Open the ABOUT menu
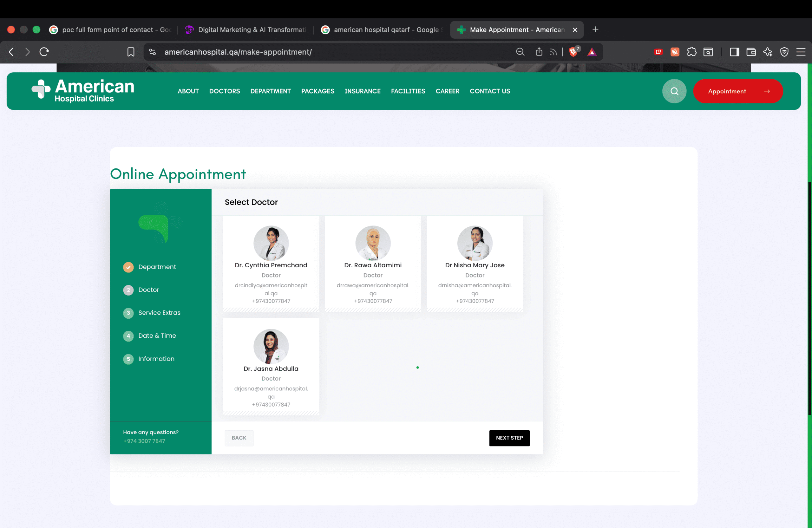This screenshot has width=812, height=528. [x=188, y=91]
